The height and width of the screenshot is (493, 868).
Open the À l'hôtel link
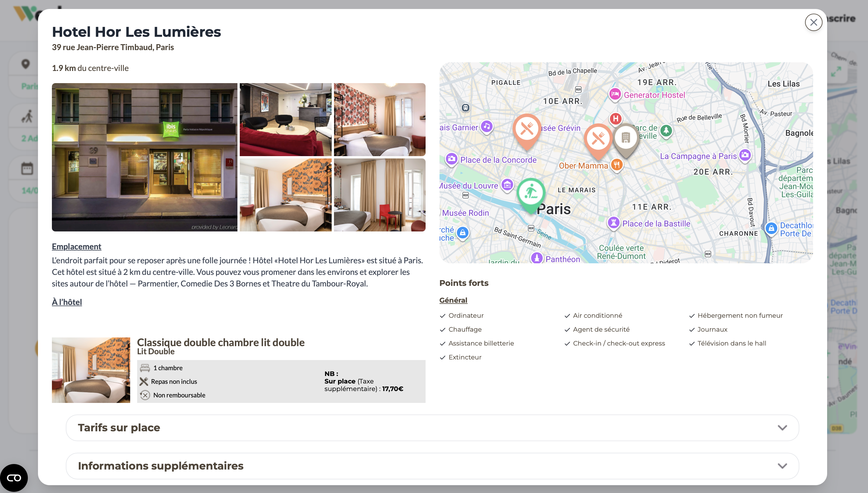(x=67, y=302)
